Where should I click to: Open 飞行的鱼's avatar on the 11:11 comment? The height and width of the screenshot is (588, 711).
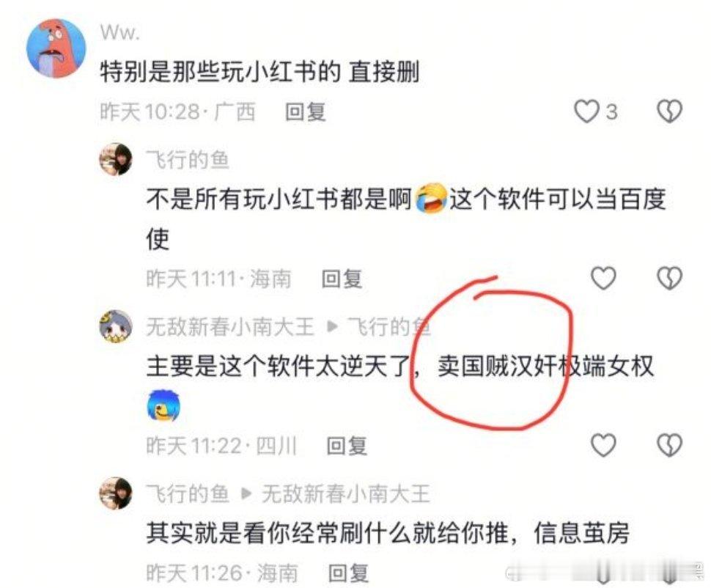click(116, 159)
